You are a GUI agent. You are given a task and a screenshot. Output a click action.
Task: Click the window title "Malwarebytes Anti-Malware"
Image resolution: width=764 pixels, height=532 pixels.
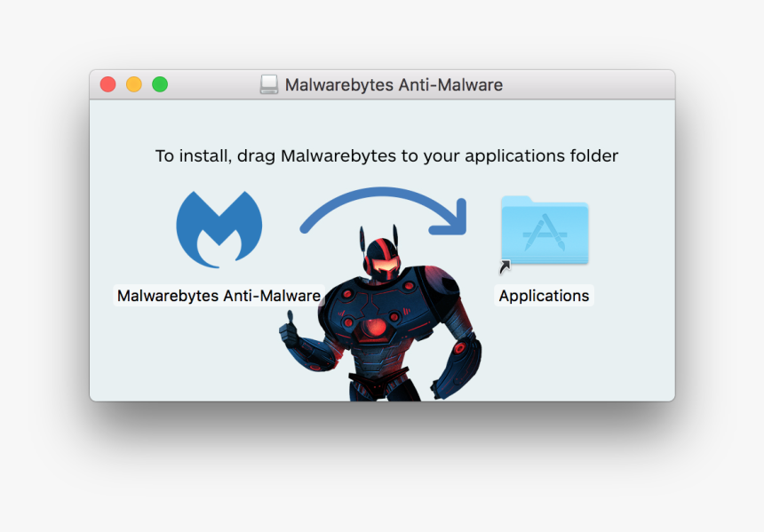click(x=394, y=84)
